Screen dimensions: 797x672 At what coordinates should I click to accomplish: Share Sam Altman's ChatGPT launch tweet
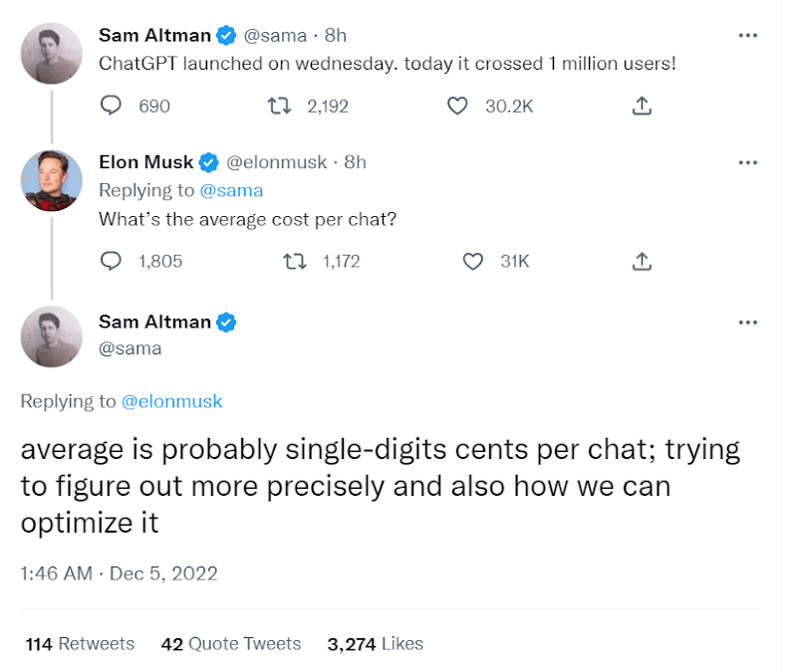(643, 106)
